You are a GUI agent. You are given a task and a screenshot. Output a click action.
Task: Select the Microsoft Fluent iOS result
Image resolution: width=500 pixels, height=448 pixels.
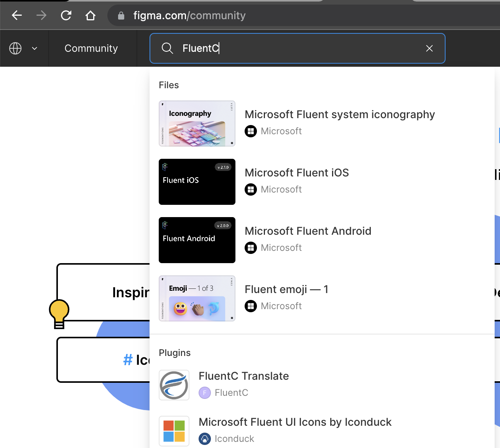tap(297, 173)
